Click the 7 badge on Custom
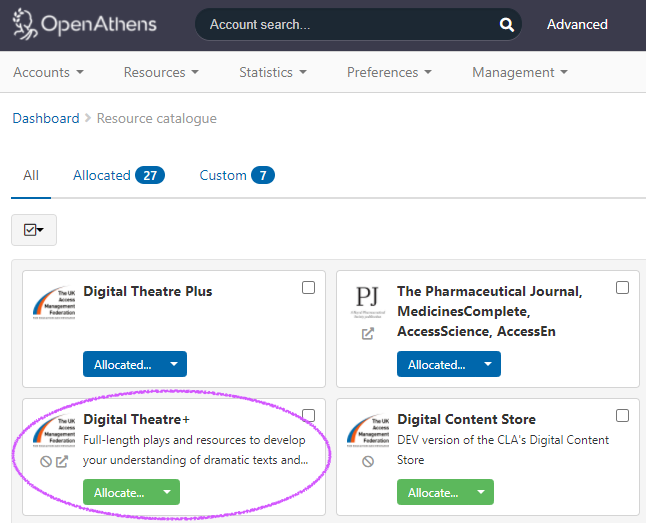Viewport: 646px width, 523px height. tap(263, 176)
